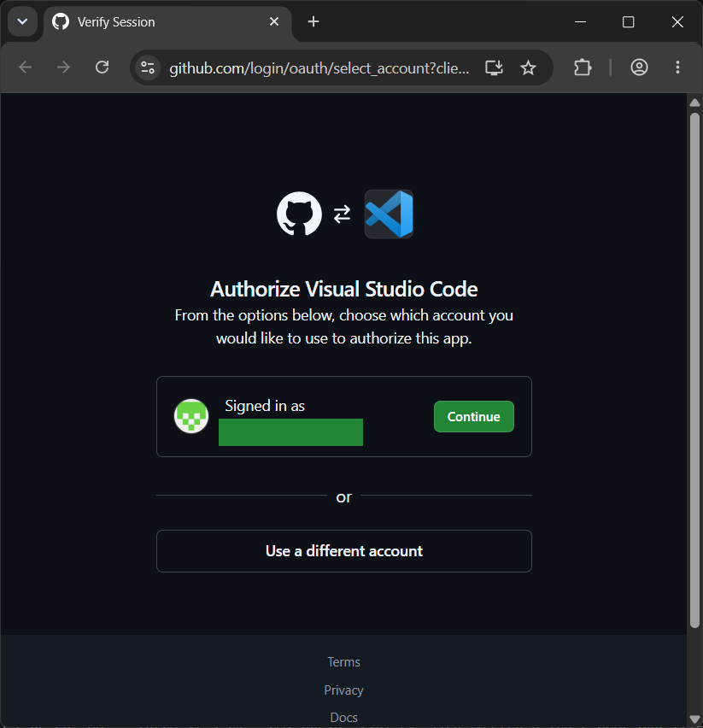
Task: Click the Authorize Visual Studio Code heading
Action: [x=344, y=290]
